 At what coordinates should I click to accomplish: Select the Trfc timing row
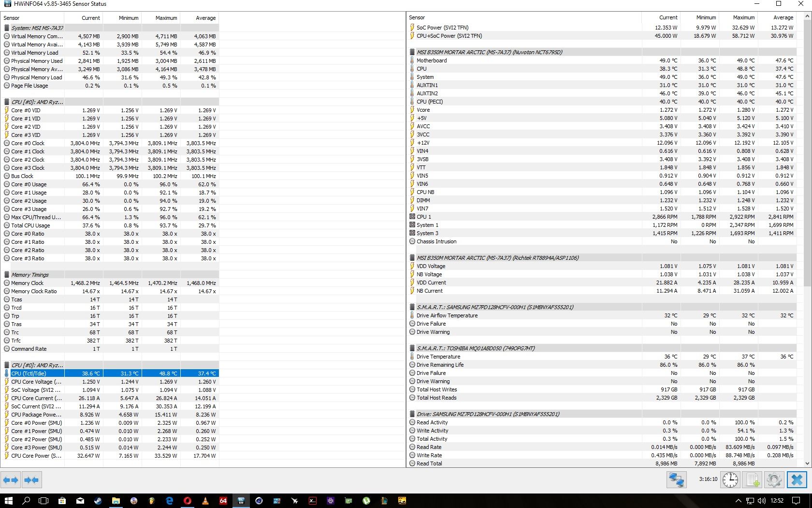111,340
